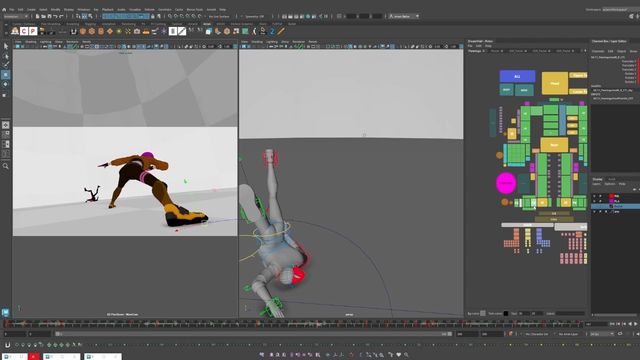Open the No Live Surface field
640x360 pixels.
(219, 16)
